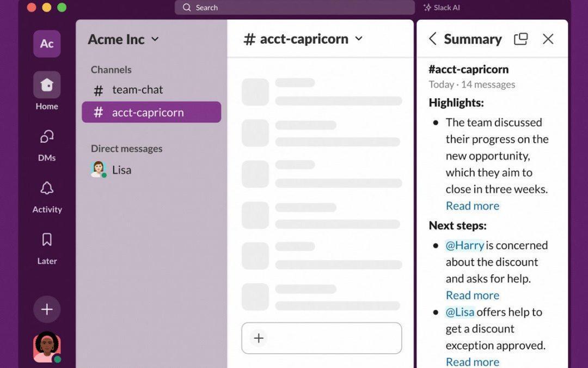Open the DMs headphone icon
588x368 pixels.
tap(47, 137)
